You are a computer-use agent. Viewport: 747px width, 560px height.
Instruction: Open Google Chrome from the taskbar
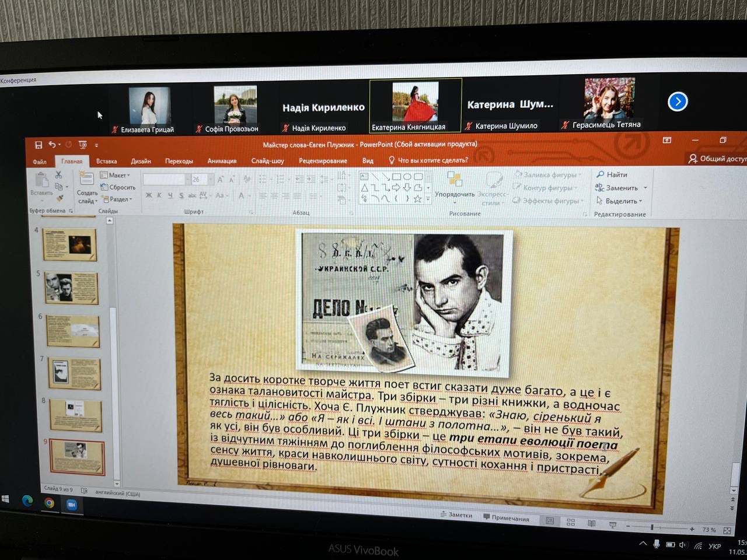(49, 502)
